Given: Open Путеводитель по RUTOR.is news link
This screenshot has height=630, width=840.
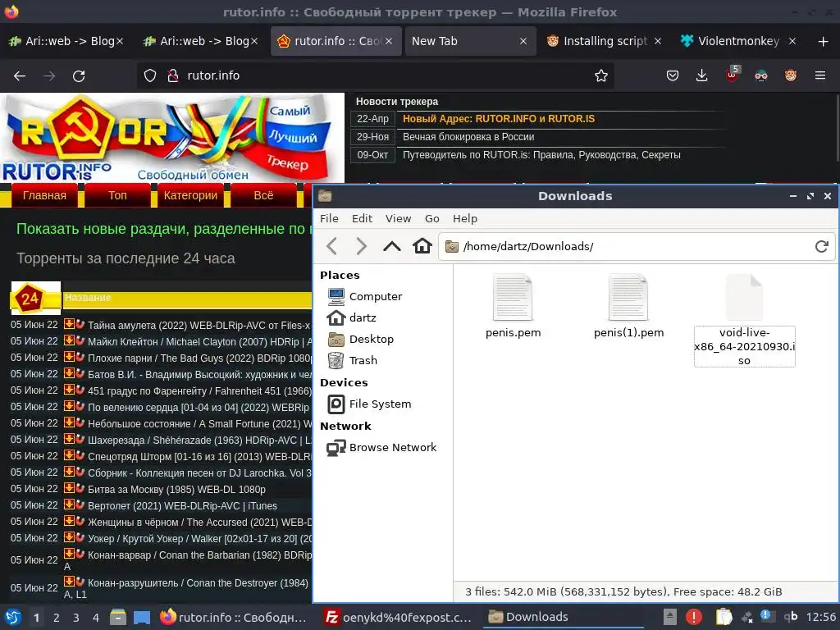Looking at the screenshot, I should [541, 155].
